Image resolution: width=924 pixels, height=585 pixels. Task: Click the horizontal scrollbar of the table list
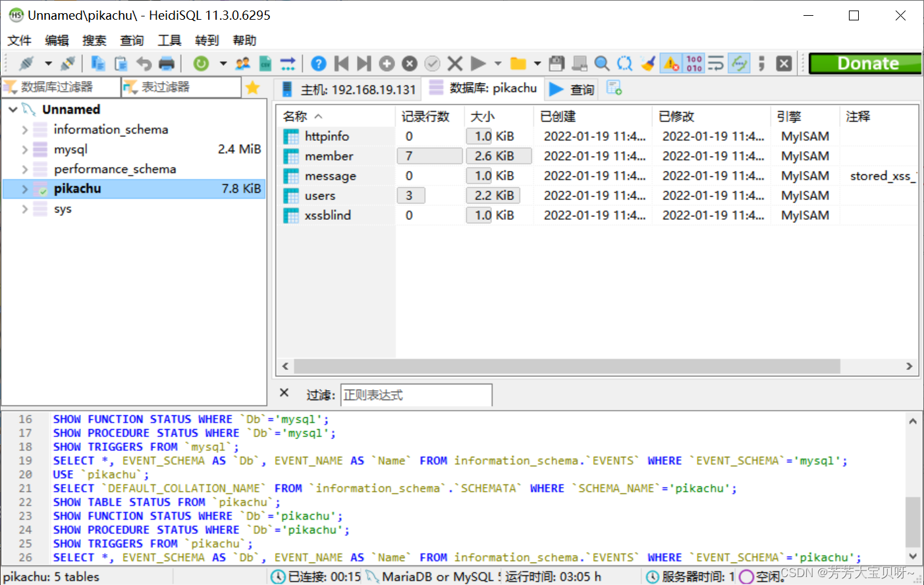point(566,366)
